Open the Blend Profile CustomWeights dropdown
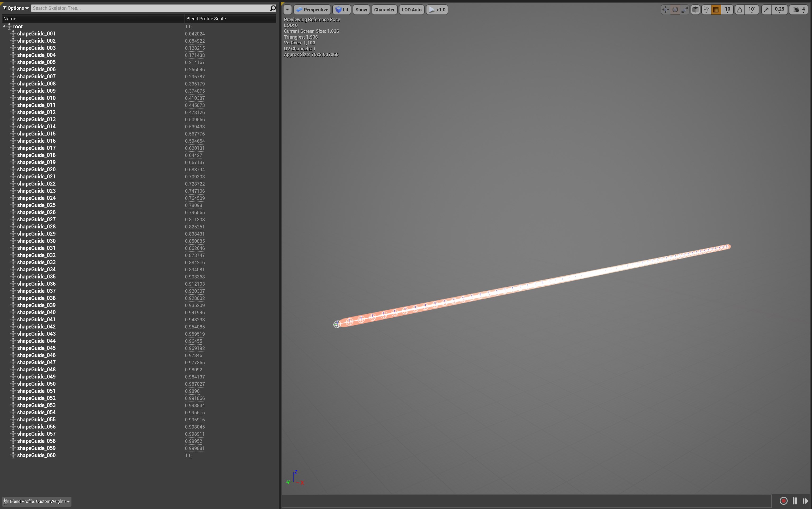This screenshot has width=812, height=509. pos(37,501)
